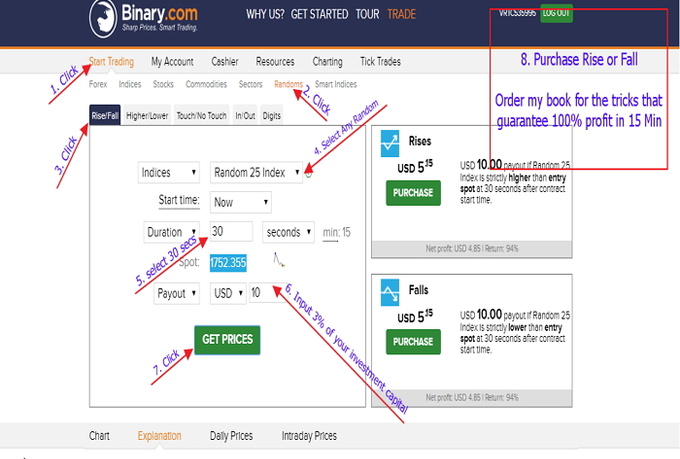
Task: Switch to the In/Out tab
Action: (x=245, y=115)
